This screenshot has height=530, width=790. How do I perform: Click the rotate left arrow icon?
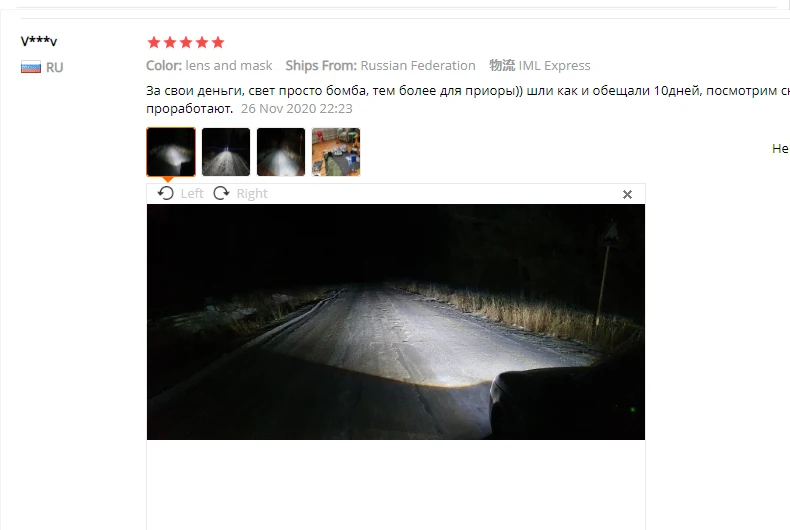click(165, 193)
